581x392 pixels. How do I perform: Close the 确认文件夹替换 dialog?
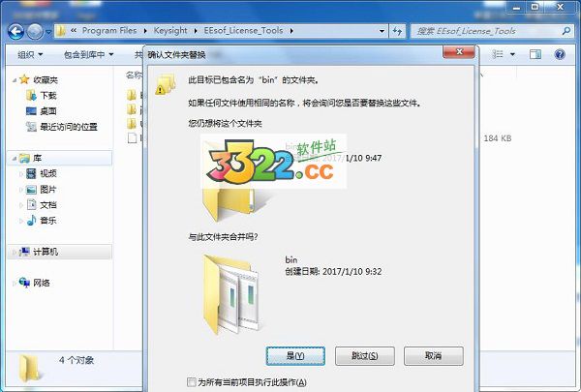coord(459,52)
